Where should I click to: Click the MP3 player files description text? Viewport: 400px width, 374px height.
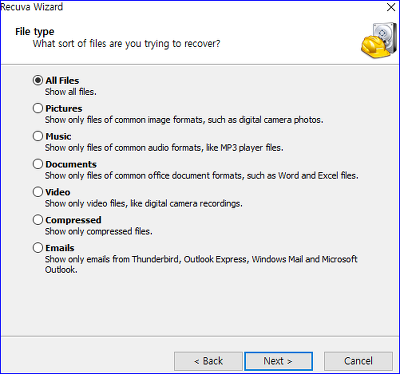[x=164, y=148]
